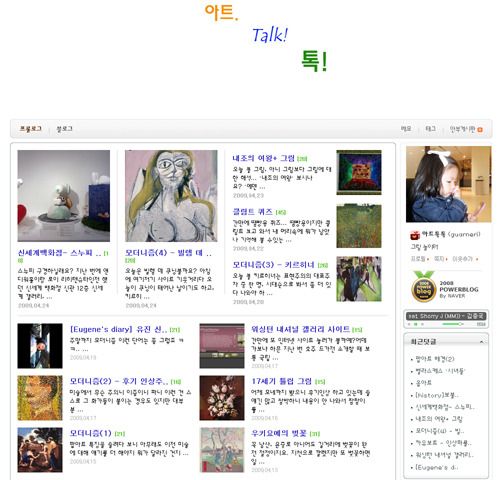Click the profile photo of the child
This screenshot has height=480, width=500.
(x=448, y=184)
